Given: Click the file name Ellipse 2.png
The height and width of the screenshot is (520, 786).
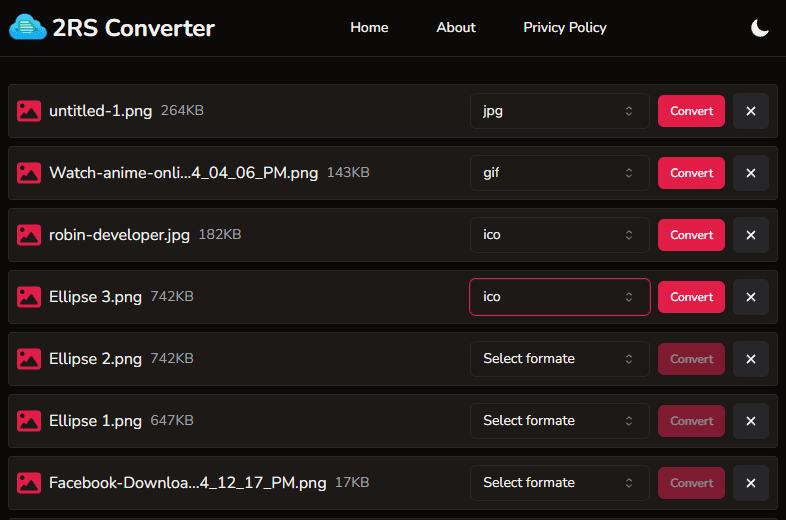Looking at the screenshot, I should tap(95, 359).
